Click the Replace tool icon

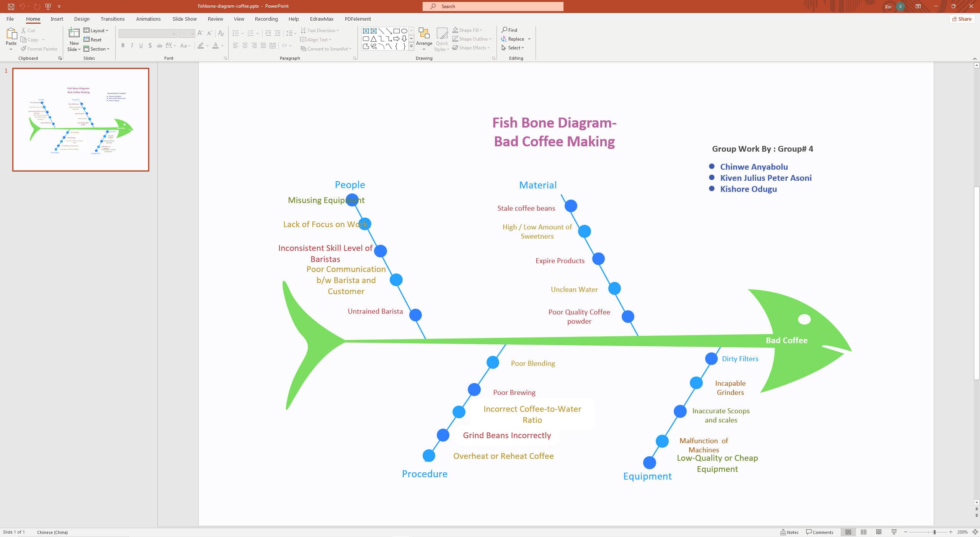coord(504,39)
